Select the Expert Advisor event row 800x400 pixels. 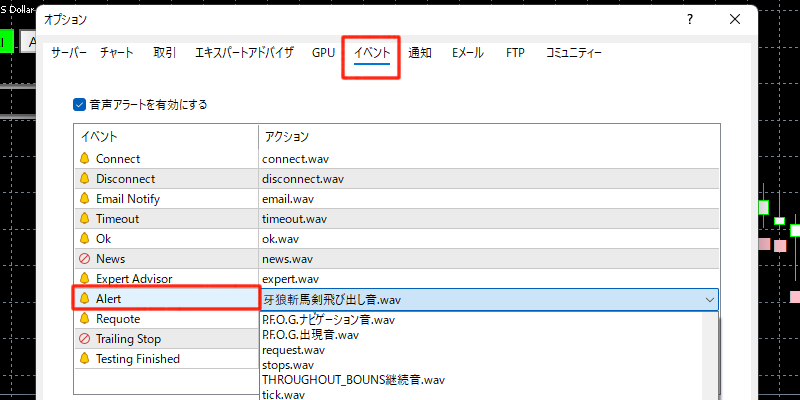click(134, 279)
